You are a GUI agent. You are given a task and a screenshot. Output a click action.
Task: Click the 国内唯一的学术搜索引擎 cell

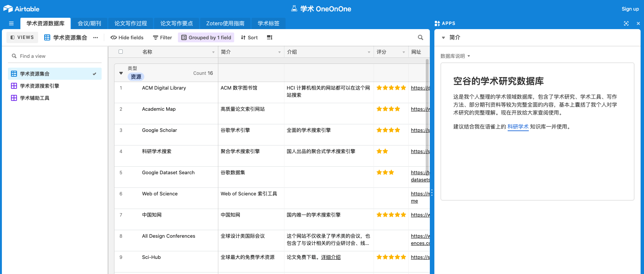tap(329, 220)
